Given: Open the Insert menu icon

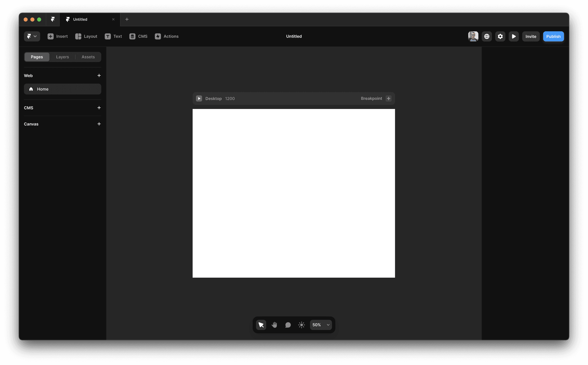Looking at the screenshot, I should click(x=51, y=36).
